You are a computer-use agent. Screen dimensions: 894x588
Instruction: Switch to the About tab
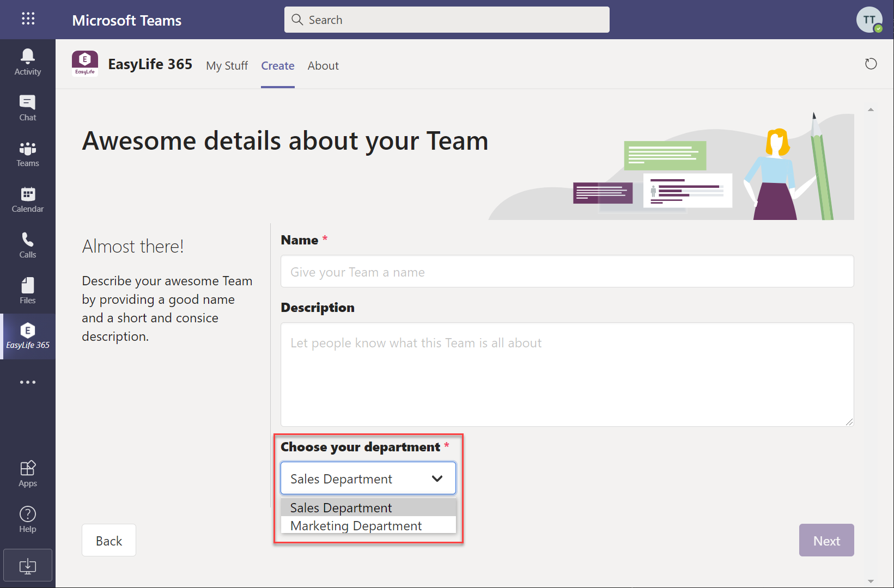323,66
